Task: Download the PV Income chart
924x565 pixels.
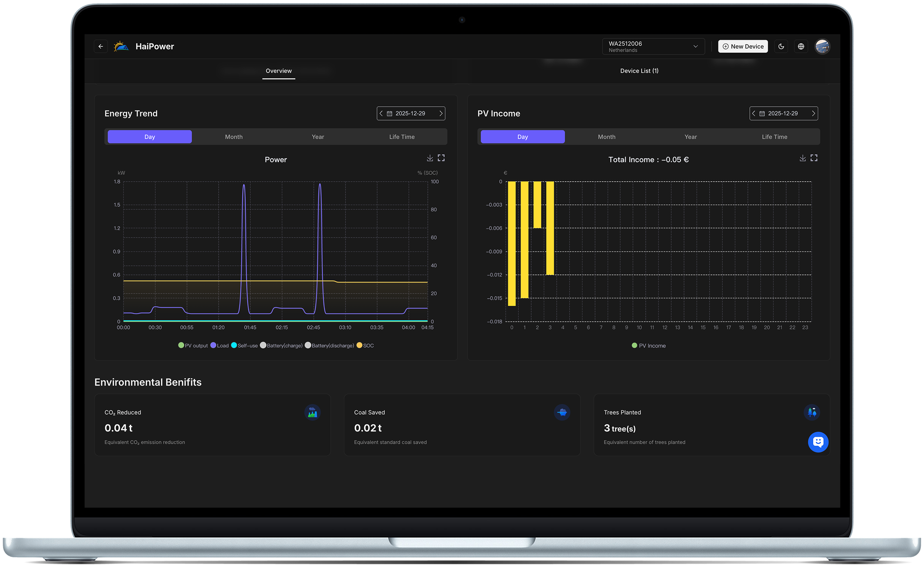Action: 802,158
